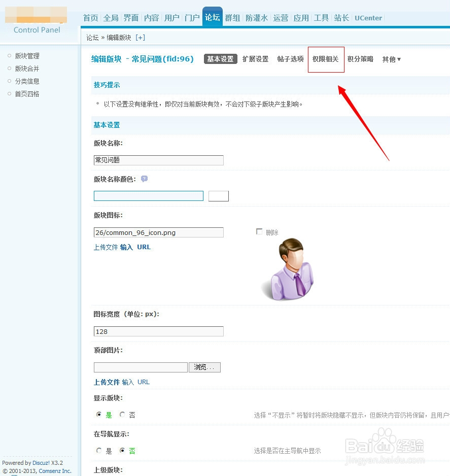Switch to the 权限相关 tab
This screenshot has width=450, height=476.
point(326,59)
